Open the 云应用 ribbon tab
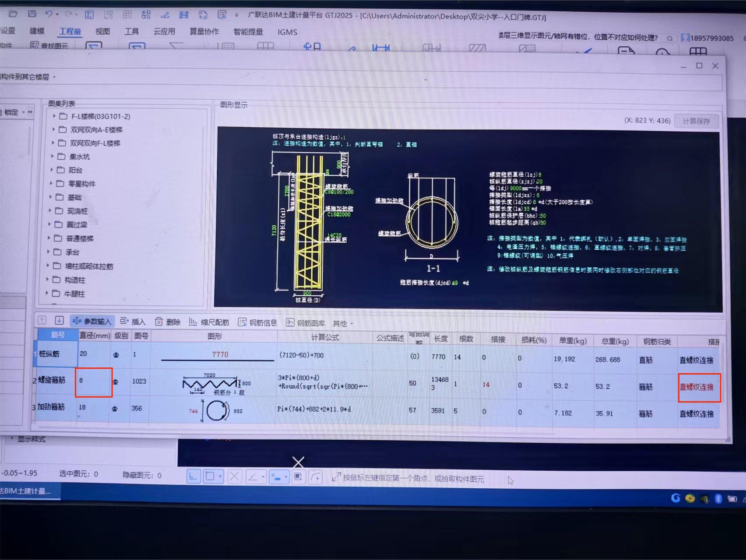Image resolution: width=746 pixels, height=560 pixels. (164, 31)
